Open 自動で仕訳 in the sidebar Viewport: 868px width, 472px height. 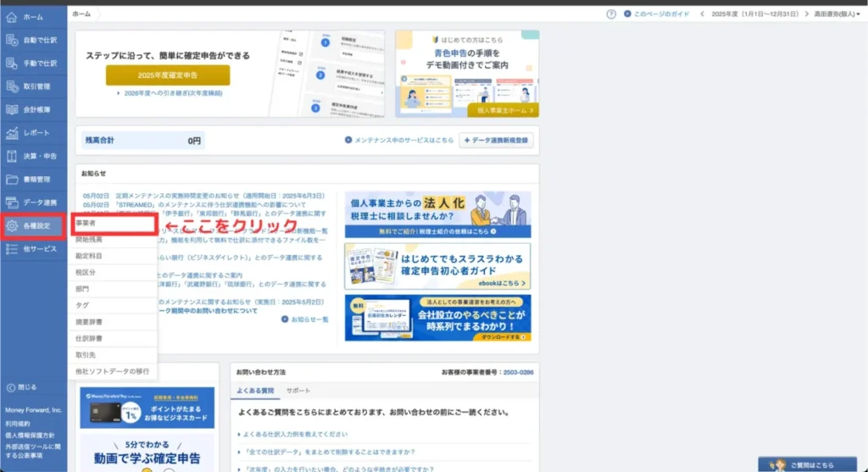(x=33, y=40)
